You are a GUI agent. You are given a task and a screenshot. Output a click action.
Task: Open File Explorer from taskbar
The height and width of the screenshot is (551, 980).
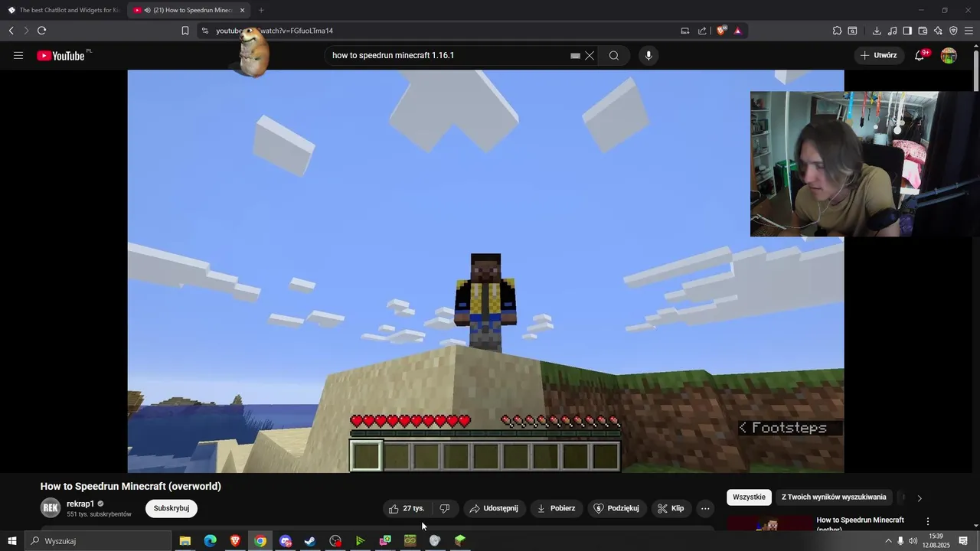[185, 541]
